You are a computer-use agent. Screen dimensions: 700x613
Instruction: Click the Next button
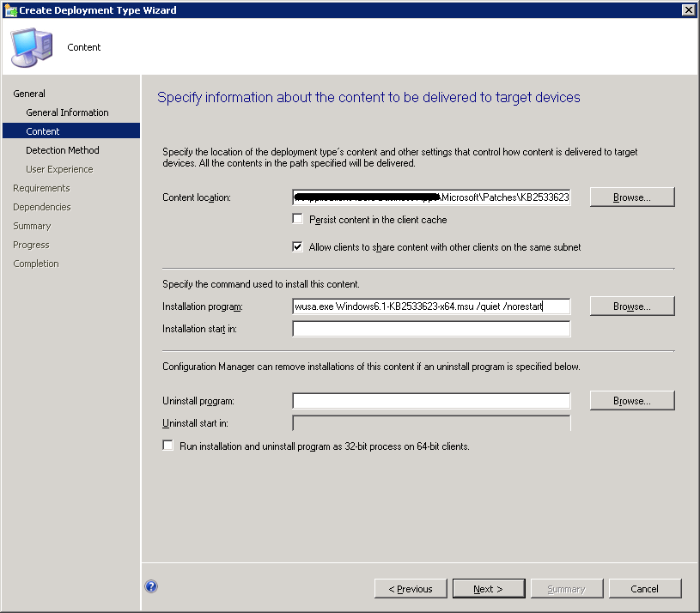(488, 589)
